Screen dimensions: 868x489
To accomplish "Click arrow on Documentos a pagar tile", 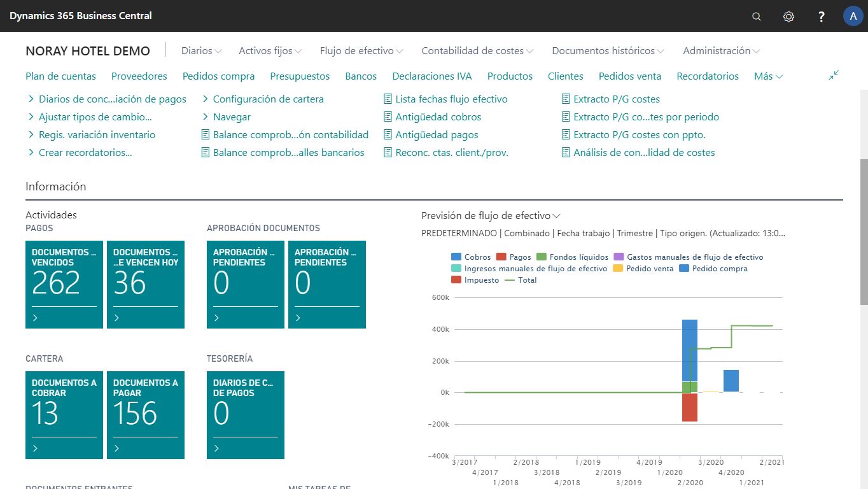I will [x=116, y=448].
